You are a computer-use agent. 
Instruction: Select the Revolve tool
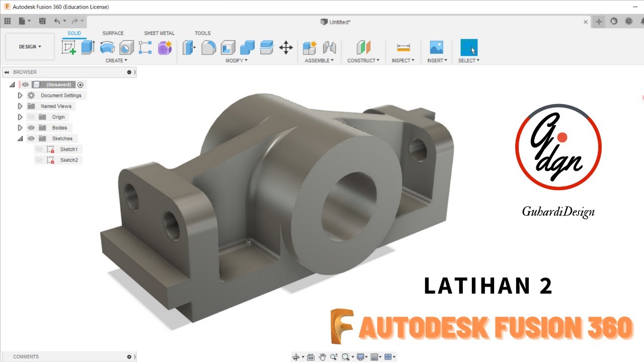[x=107, y=48]
